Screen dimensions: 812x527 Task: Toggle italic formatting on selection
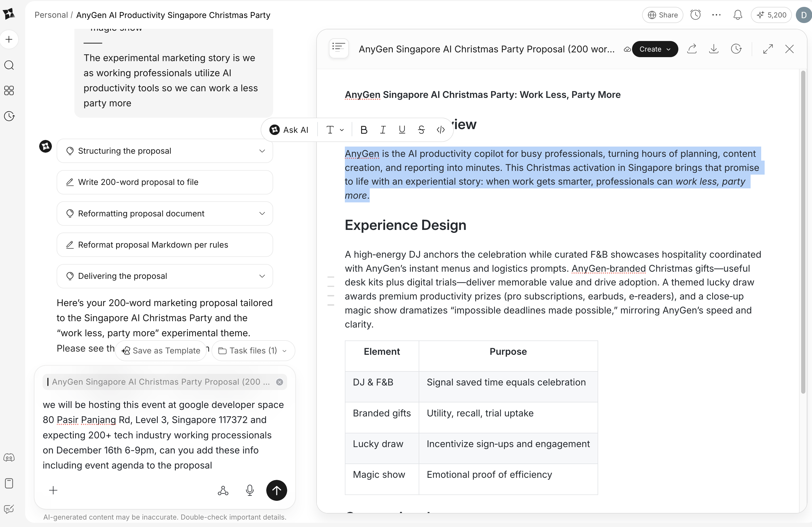tap(383, 130)
